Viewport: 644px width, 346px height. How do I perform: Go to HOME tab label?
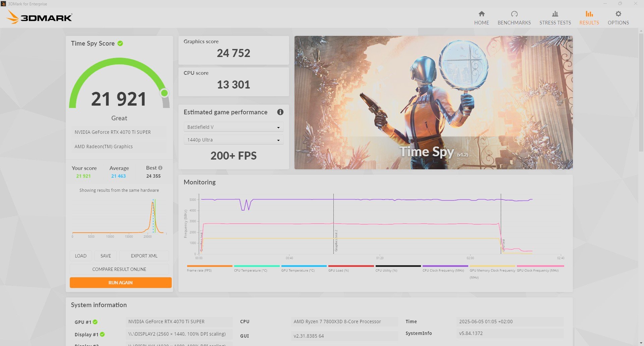tap(481, 22)
